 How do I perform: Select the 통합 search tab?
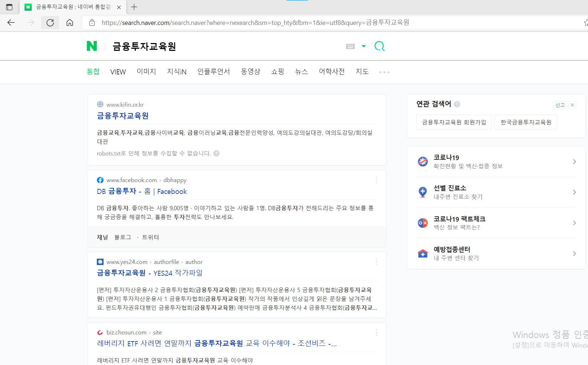tap(93, 72)
